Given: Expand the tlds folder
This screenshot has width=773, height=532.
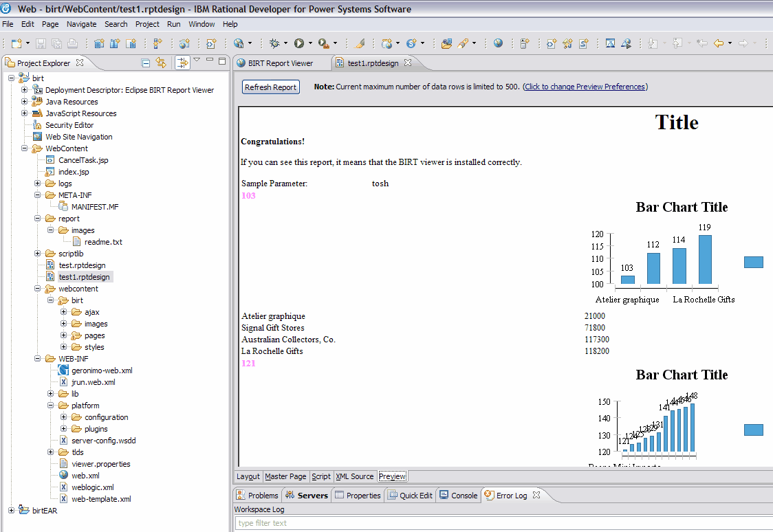Looking at the screenshot, I should coord(51,452).
